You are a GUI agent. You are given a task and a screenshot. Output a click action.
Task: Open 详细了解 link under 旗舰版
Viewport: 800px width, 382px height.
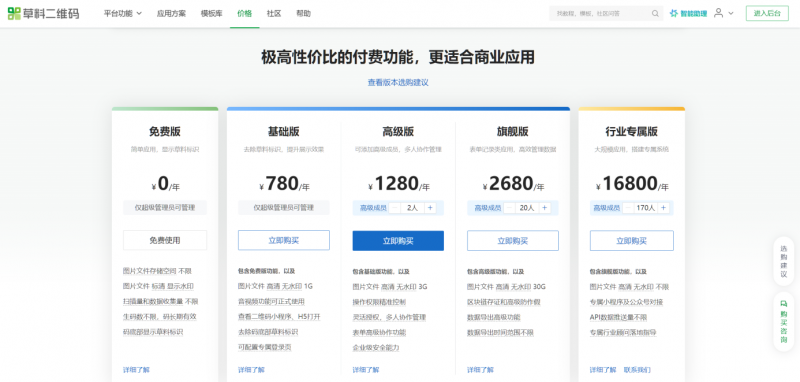tap(480, 370)
